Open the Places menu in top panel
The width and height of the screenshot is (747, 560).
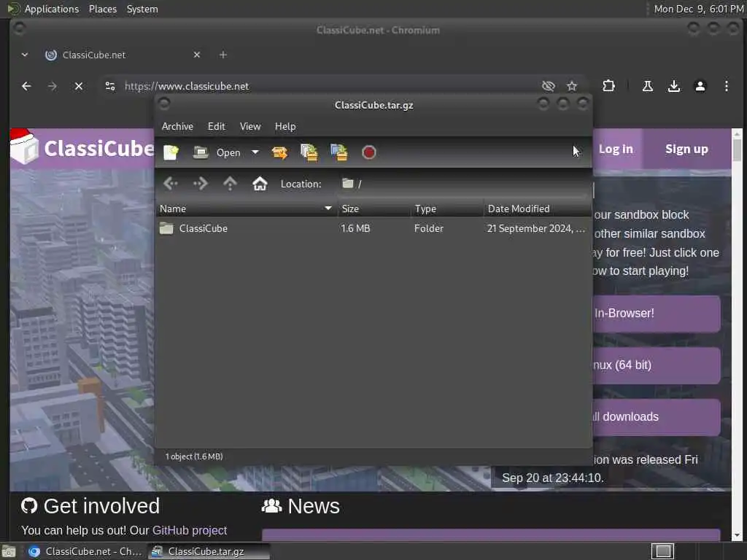(x=102, y=9)
